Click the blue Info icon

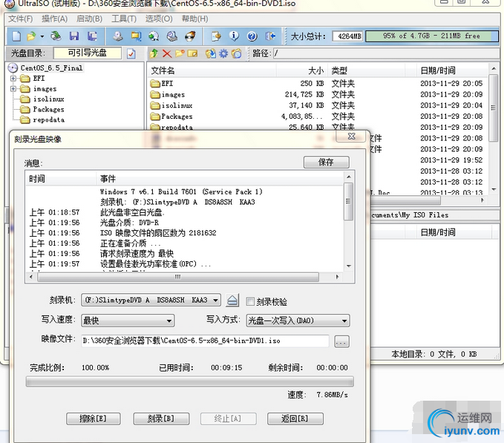234,36
